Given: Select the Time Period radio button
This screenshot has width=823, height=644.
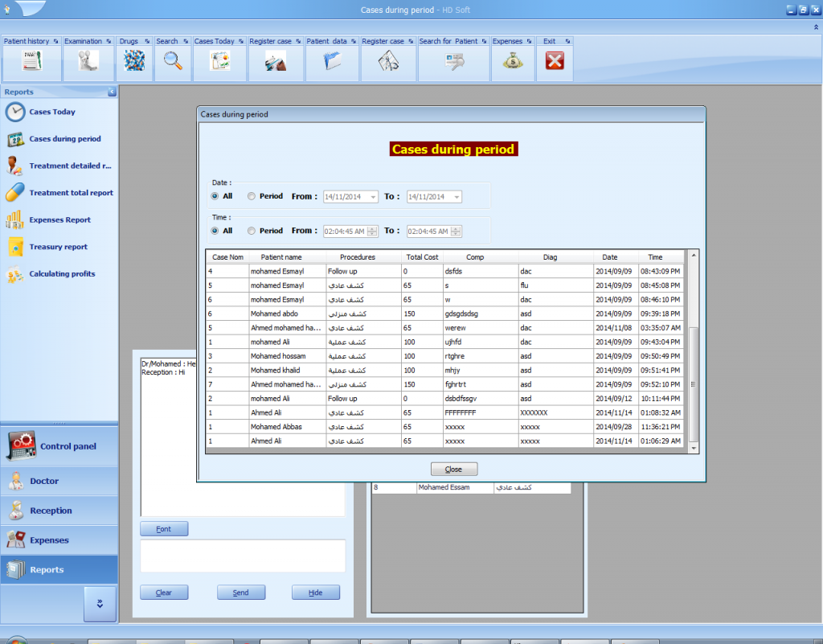Looking at the screenshot, I should click(252, 231).
